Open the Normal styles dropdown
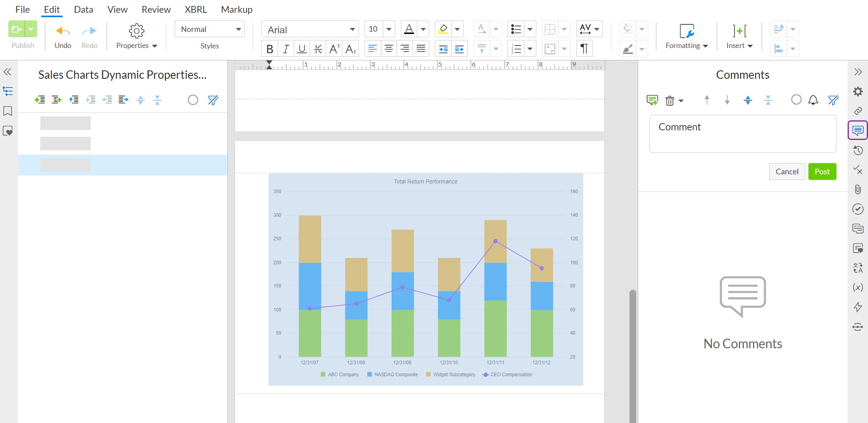This screenshot has height=423, width=868. [209, 29]
